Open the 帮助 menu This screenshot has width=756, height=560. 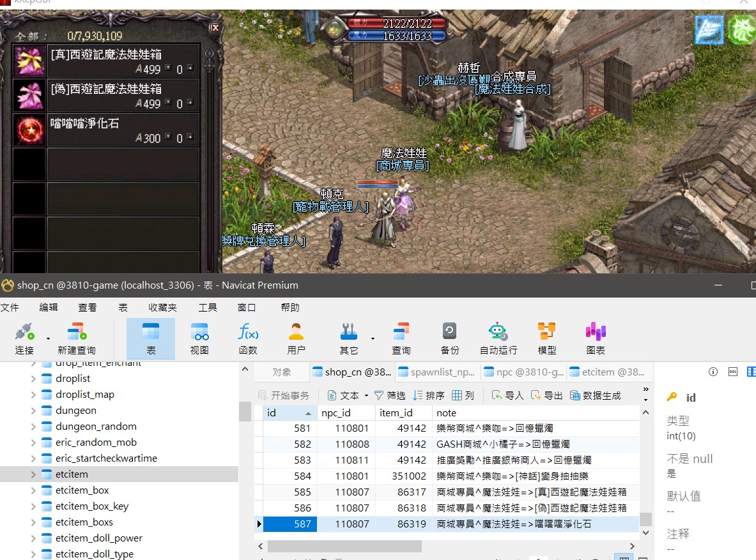(290, 308)
